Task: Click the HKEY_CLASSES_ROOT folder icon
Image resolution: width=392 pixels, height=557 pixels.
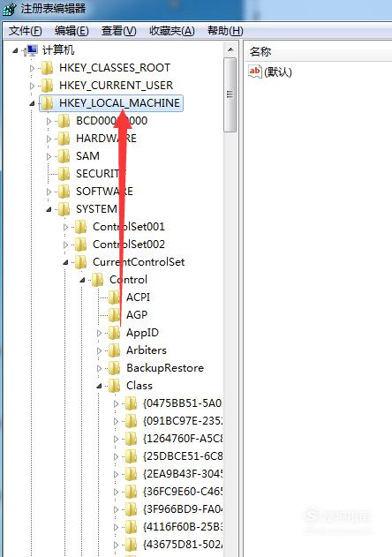Action: coord(47,67)
